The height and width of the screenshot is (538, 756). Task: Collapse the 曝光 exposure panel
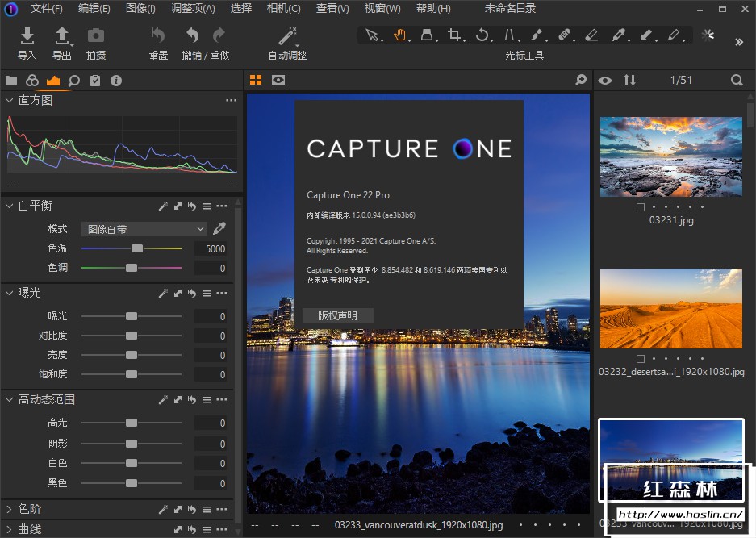9,293
